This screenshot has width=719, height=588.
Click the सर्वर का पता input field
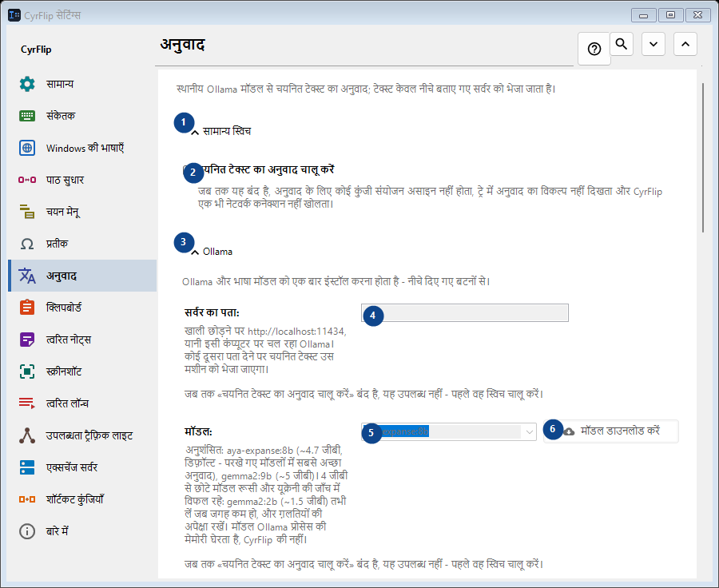[x=464, y=313]
